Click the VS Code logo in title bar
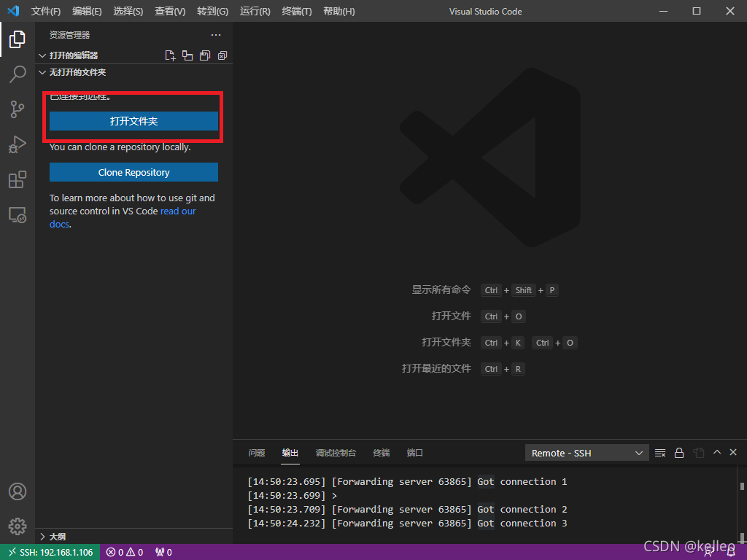Viewport: 747px width, 560px height. pyautogui.click(x=13, y=11)
